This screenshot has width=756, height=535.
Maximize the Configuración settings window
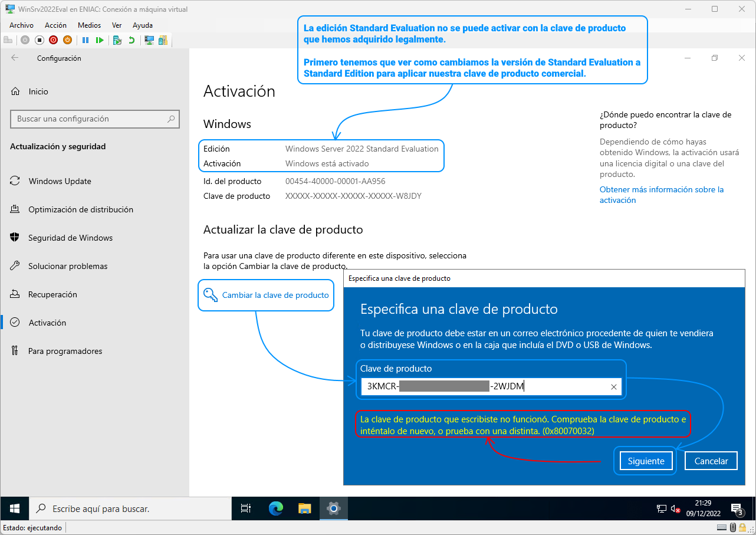(715, 58)
